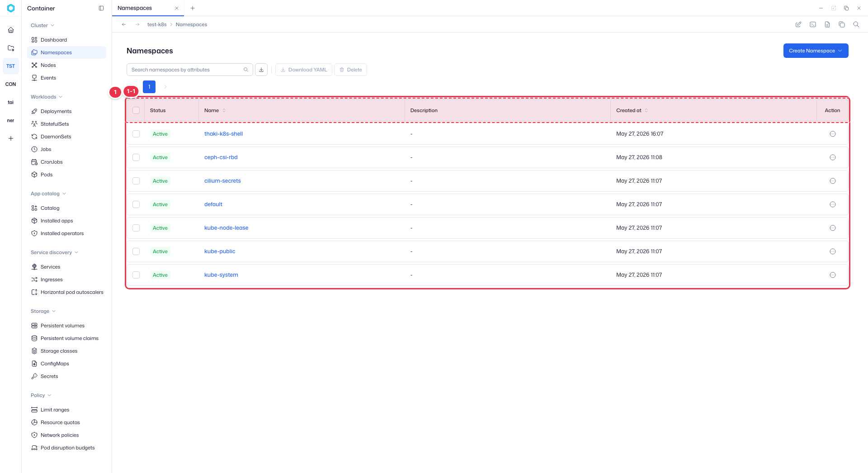This screenshot has width=868, height=473.
Task: Collapse the App catalog section
Action: click(x=48, y=194)
